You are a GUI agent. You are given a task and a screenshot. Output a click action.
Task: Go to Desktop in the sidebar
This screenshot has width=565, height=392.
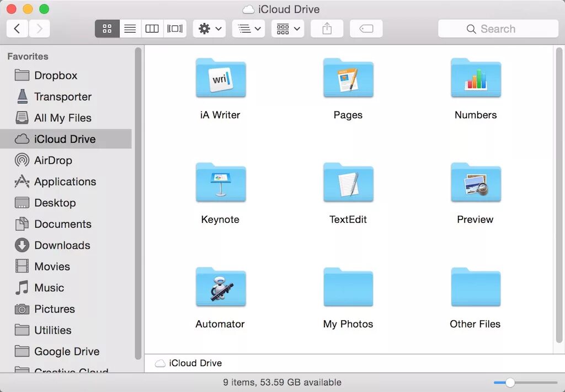tap(66, 203)
